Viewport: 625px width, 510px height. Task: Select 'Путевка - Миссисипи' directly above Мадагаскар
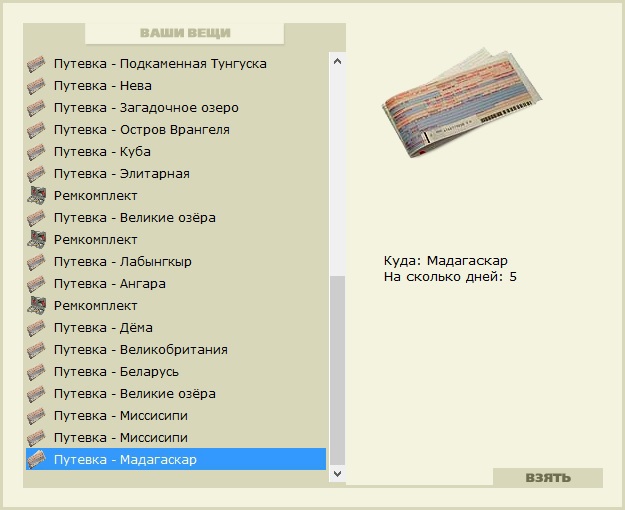pos(176,437)
